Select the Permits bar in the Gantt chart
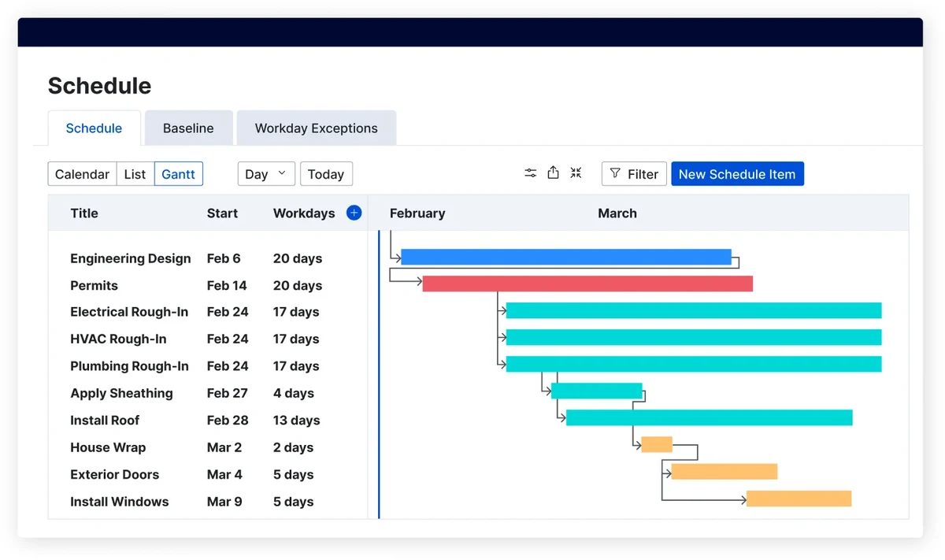Screen dimensions: 945x560 (x=587, y=284)
